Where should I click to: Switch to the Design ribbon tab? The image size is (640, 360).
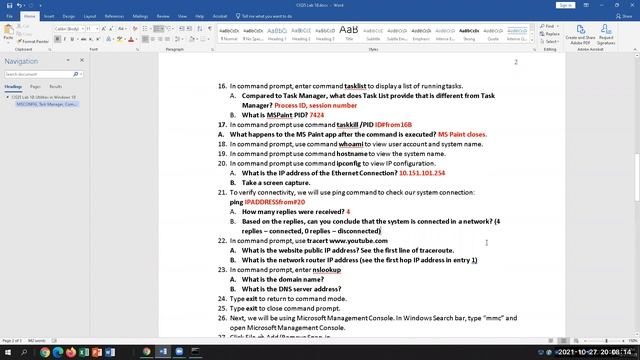pyautogui.click(x=69, y=16)
